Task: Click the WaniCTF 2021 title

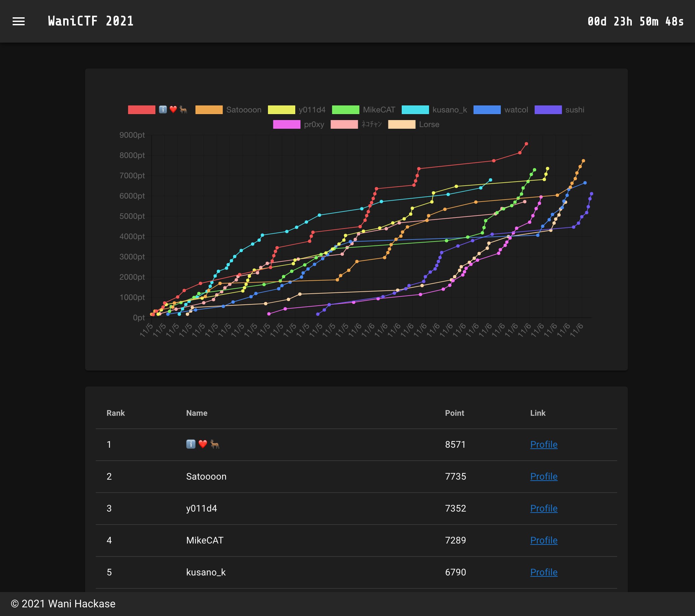Action: [91, 21]
